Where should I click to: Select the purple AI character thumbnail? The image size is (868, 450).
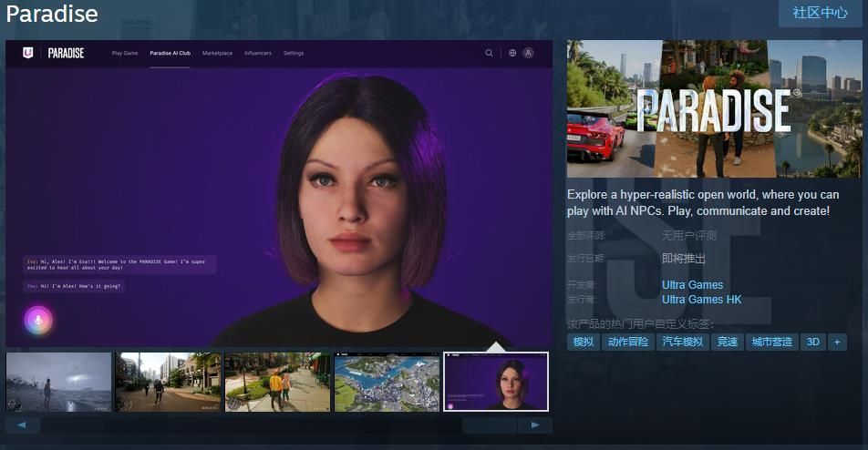(496, 382)
